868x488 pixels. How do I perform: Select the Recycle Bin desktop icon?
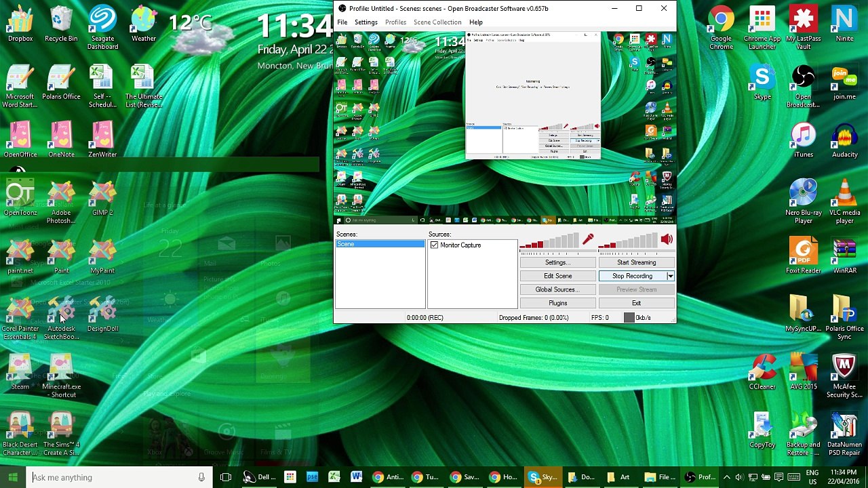pyautogui.click(x=61, y=24)
